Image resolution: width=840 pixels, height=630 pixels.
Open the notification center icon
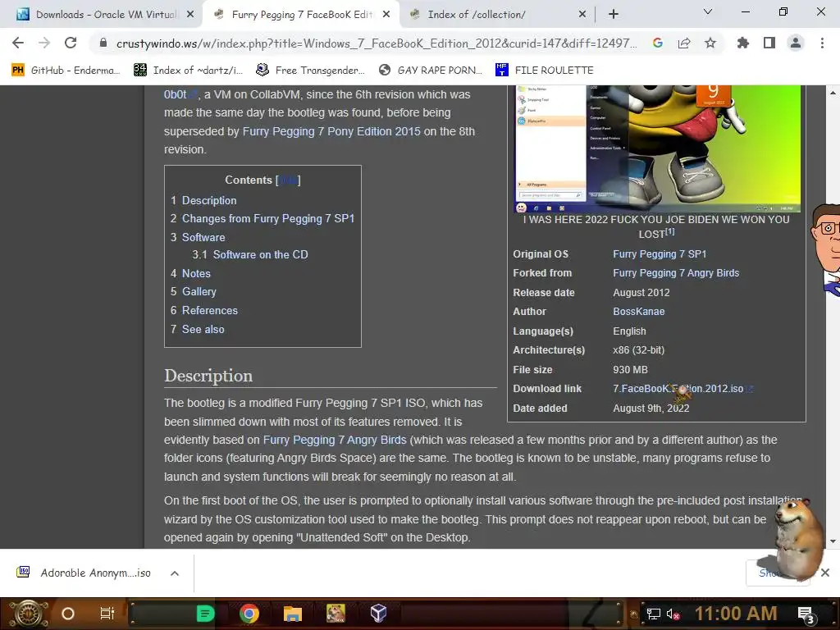[x=806, y=614]
